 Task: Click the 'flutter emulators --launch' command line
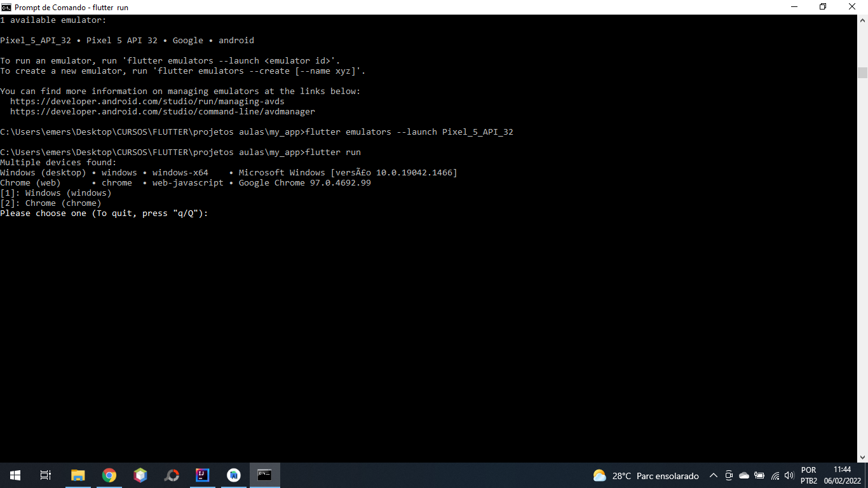257,132
